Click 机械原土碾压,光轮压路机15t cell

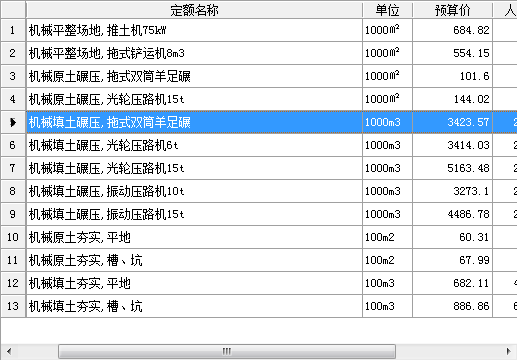click(x=194, y=99)
